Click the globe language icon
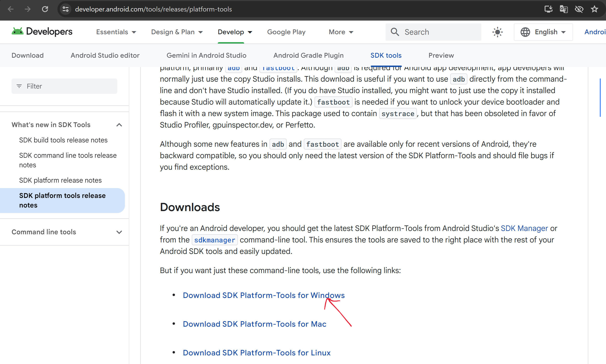 click(525, 32)
